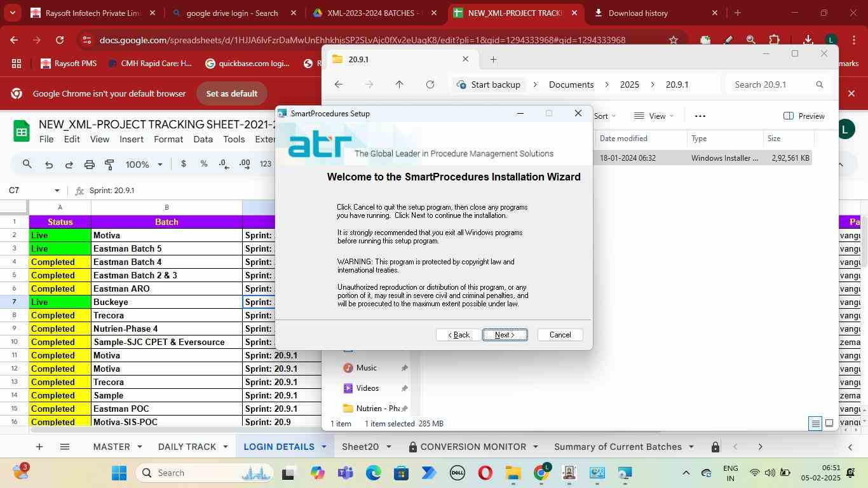Open the Insert menu in Sheets
Image resolution: width=868 pixels, height=488 pixels.
(132, 139)
